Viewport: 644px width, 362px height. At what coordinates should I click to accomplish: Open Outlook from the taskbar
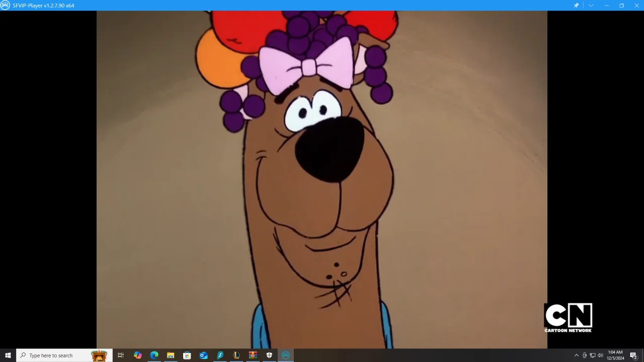point(203,355)
